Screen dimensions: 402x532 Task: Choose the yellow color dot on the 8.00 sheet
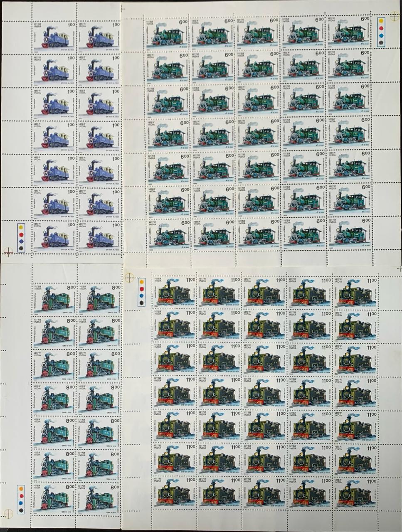pos(21,489)
